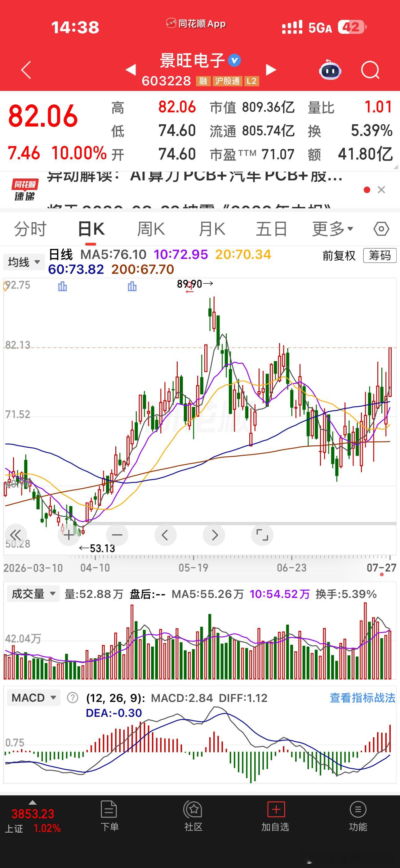Jump to earliest data with the double-left arrow

tap(16, 535)
